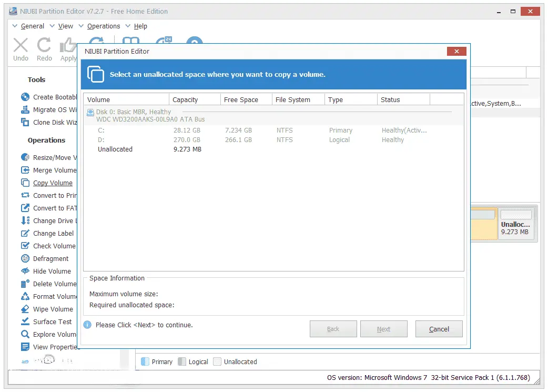Click the Hide Volume operation label
The width and height of the screenshot is (548, 392).
point(52,271)
